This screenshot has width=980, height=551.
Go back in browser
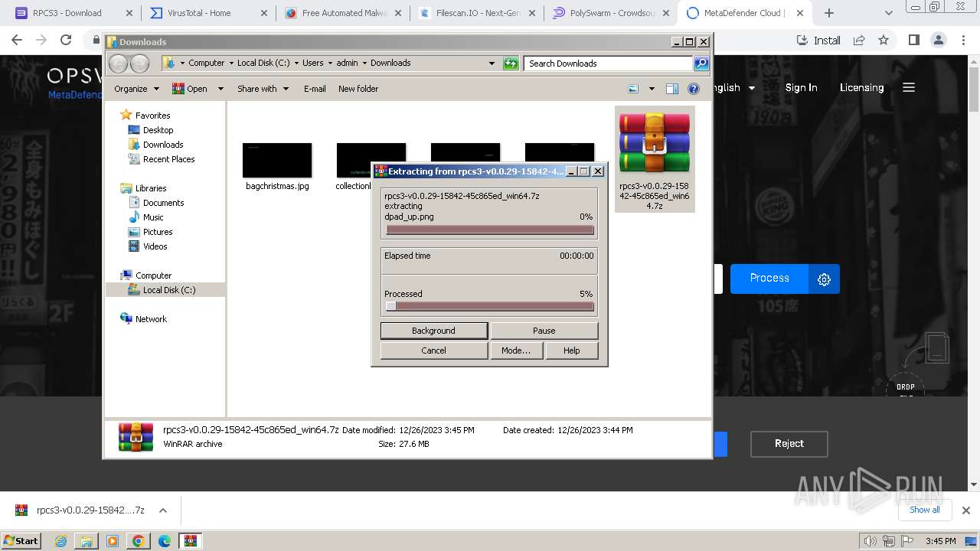tap(17, 41)
